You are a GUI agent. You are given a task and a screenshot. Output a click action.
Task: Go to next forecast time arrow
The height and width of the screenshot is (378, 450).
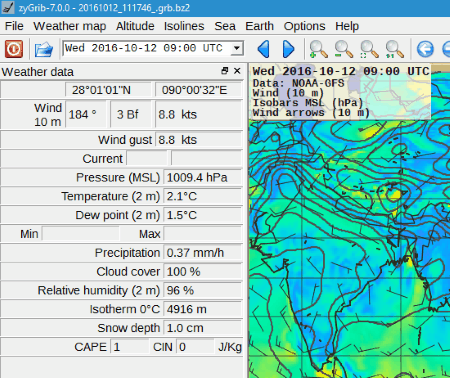click(288, 49)
